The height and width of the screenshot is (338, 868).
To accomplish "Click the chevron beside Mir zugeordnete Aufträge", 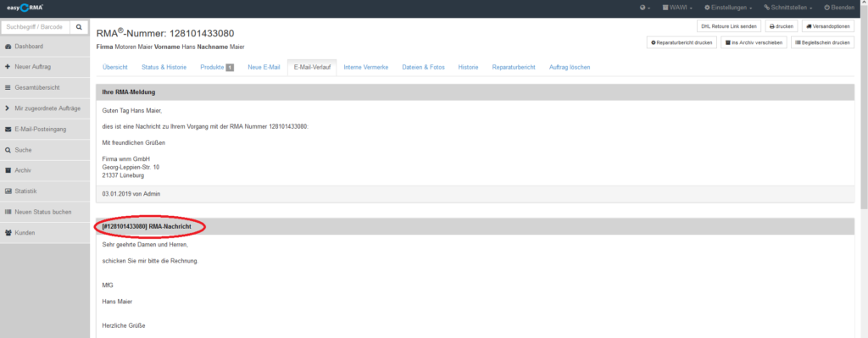I will click(x=8, y=108).
